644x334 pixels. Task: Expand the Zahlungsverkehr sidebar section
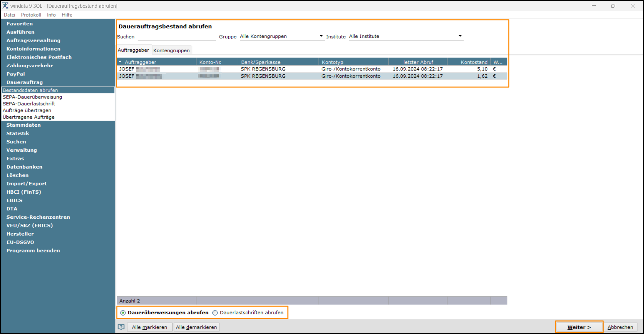30,66
